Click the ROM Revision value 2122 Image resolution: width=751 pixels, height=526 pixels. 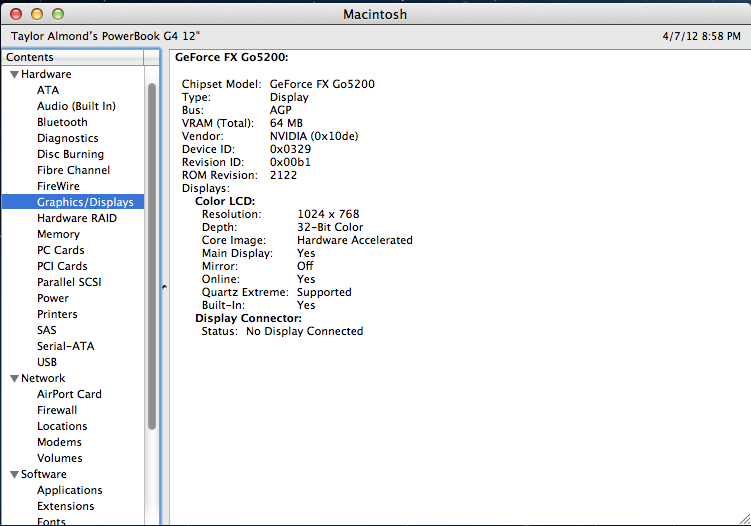point(283,175)
